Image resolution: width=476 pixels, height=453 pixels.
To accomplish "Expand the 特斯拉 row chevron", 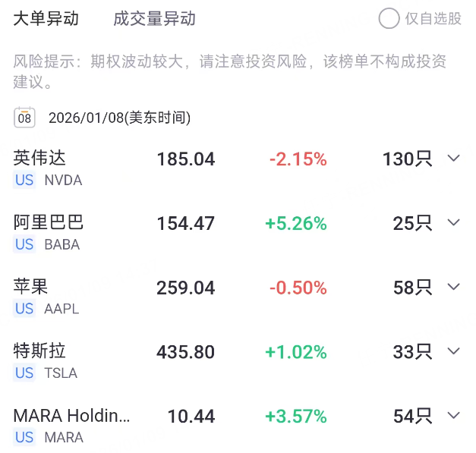I will (454, 351).
